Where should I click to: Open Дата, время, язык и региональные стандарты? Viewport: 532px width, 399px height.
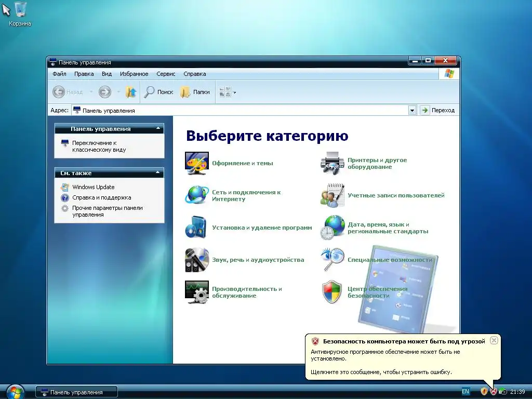pos(388,228)
